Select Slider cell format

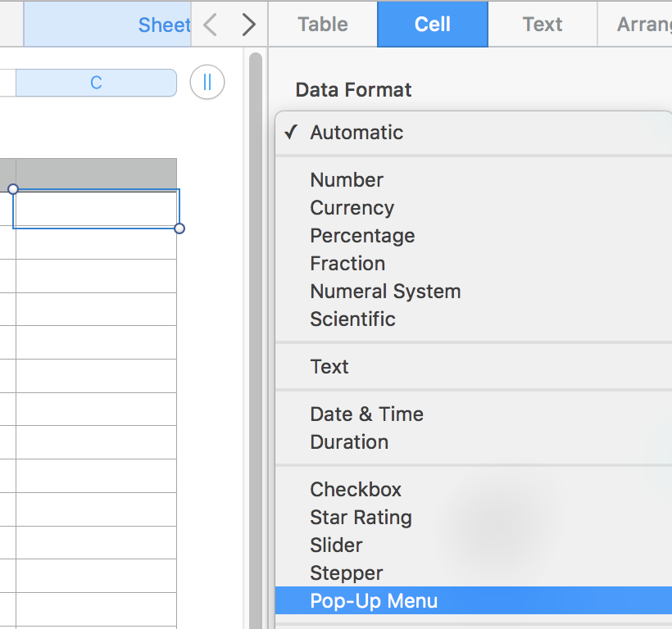click(336, 545)
